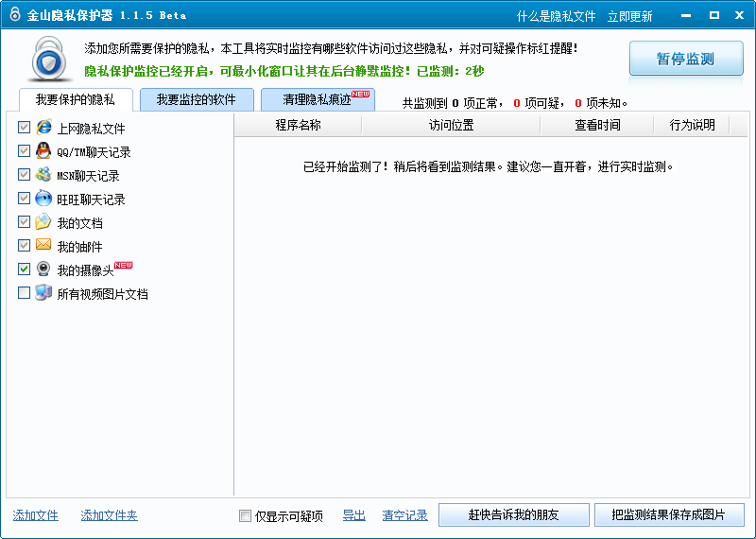
Task: Click the 我的邮件 envelope icon
Action: (43, 246)
